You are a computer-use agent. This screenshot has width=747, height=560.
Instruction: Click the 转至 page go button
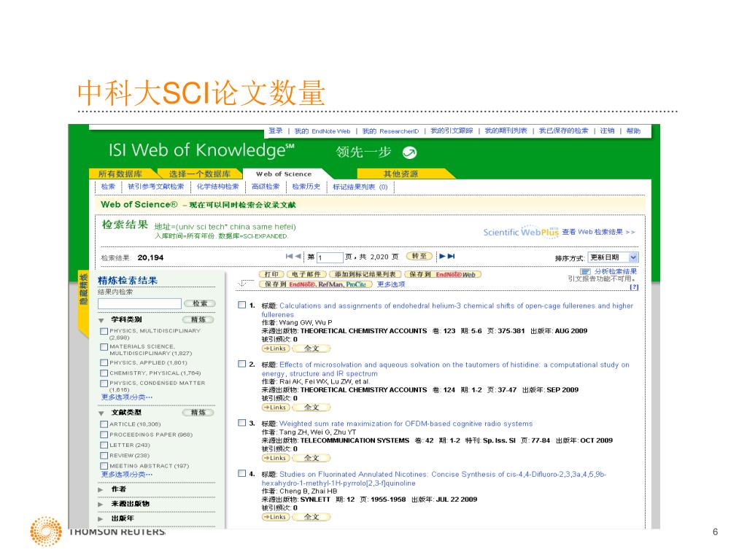419,256
